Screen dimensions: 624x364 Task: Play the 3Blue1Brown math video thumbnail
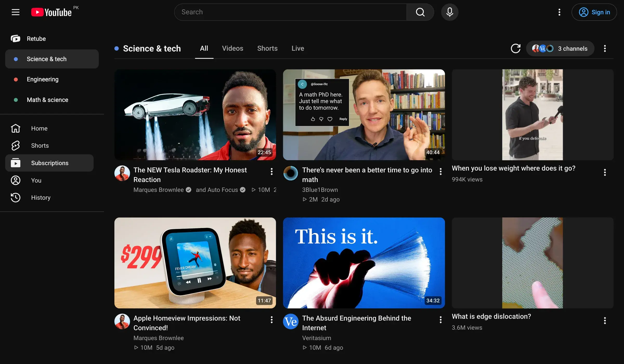point(364,115)
